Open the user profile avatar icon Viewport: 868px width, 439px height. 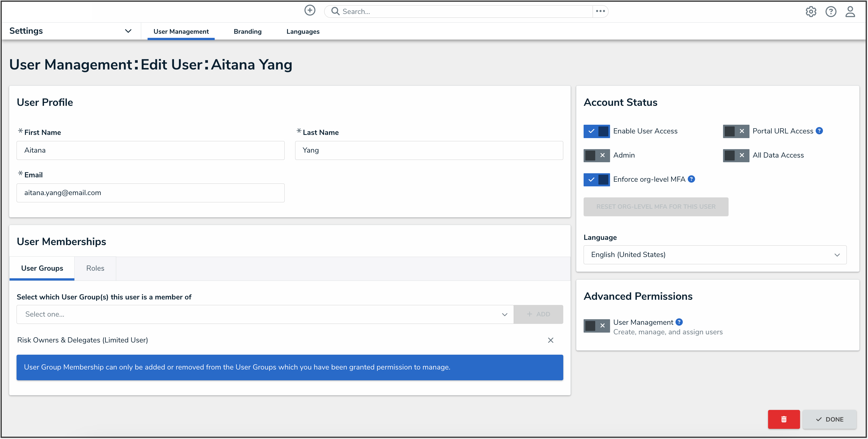tap(850, 12)
